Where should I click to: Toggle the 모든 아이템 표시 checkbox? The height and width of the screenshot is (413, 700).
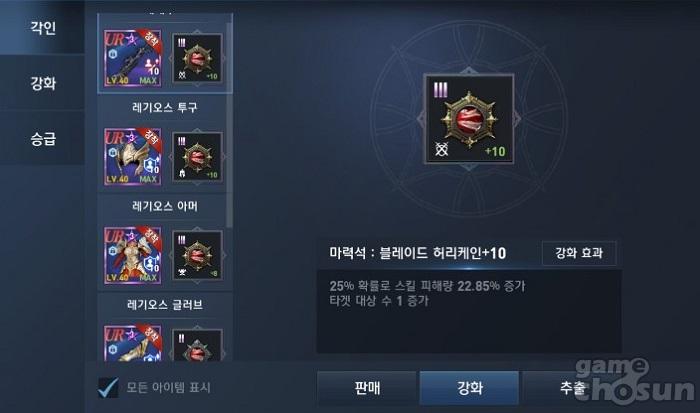[108, 387]
